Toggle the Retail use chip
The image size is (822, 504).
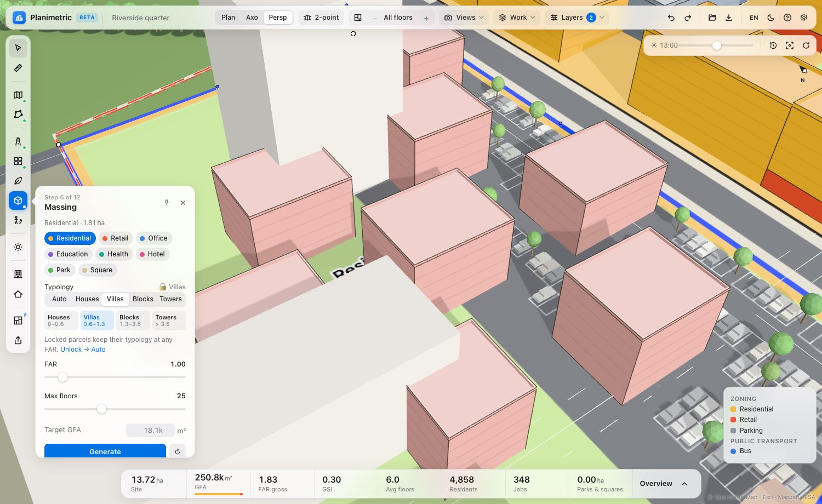point(116,238)
